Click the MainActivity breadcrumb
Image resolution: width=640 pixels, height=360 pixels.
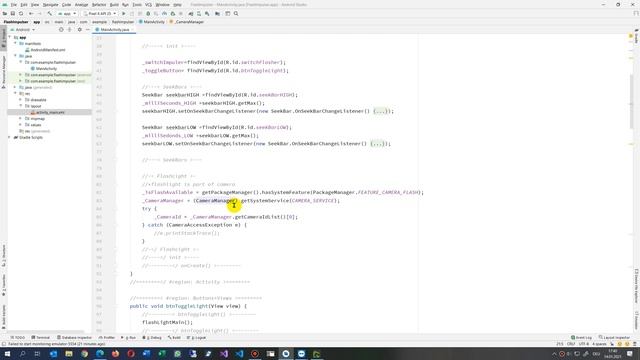pyautogui.click(x=151, y=22)
